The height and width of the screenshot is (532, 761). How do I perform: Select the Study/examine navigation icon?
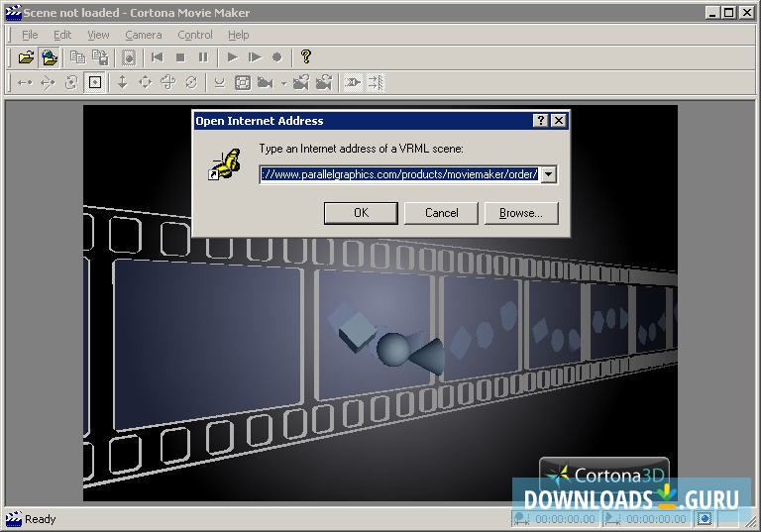tap(71, 83)
